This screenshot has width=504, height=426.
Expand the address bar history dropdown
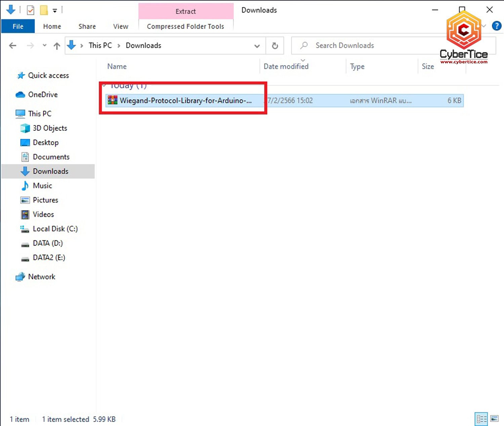257,46
